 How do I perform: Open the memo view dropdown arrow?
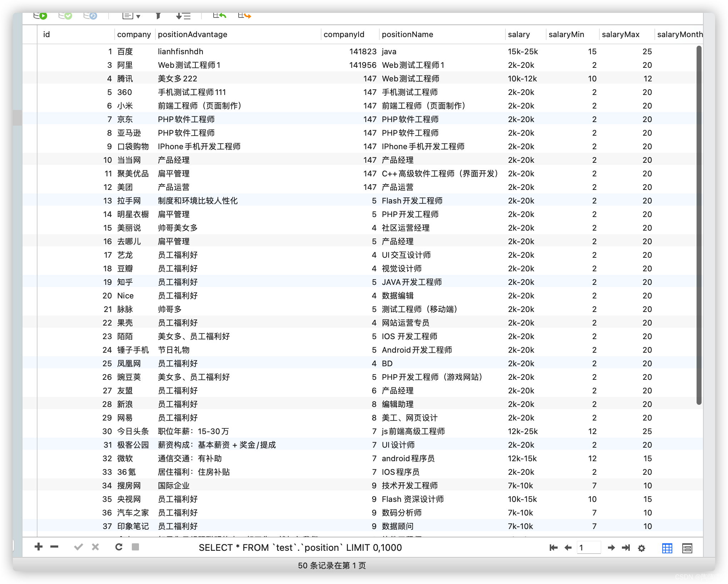tap(139, 16)
